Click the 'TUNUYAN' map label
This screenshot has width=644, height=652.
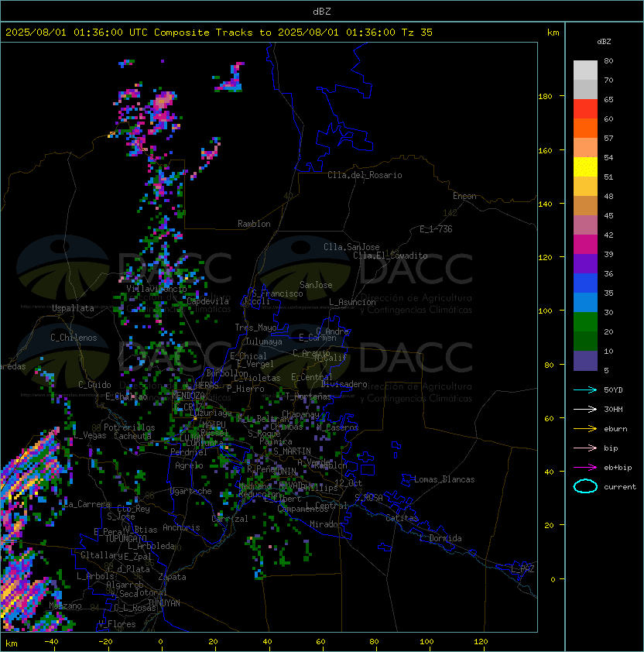point(164,603)
